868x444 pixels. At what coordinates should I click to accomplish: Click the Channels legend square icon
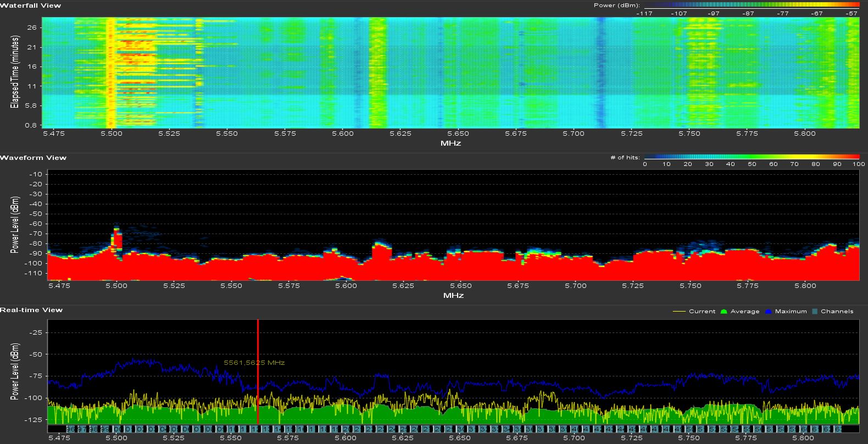815,312
